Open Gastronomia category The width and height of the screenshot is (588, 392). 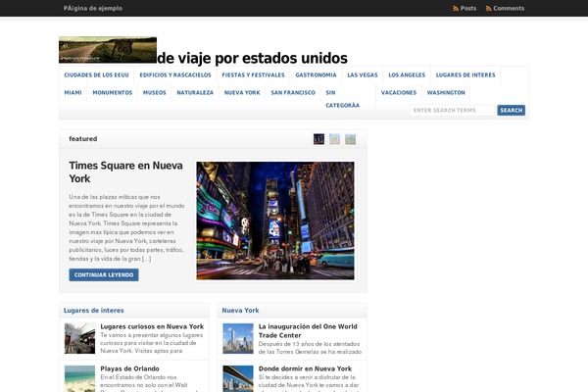pos(316,75)
